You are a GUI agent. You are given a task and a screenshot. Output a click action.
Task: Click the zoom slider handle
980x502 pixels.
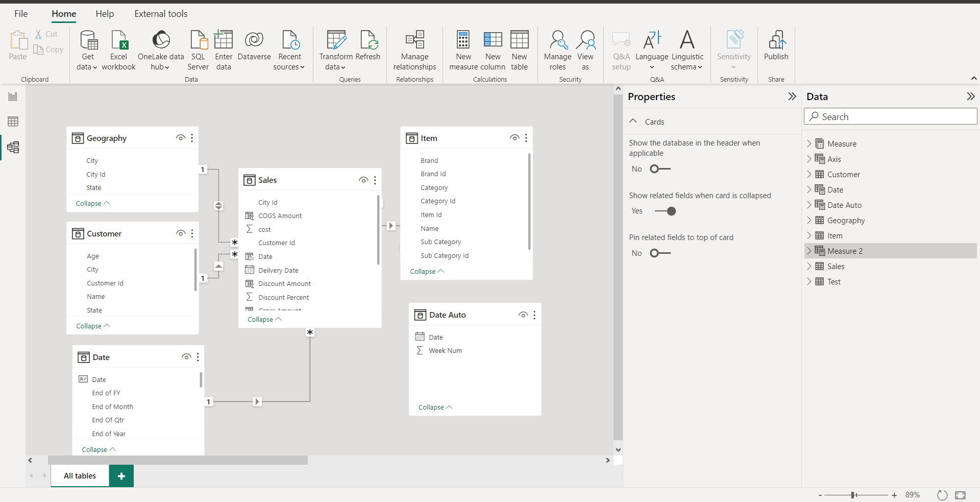pos(853,495)
